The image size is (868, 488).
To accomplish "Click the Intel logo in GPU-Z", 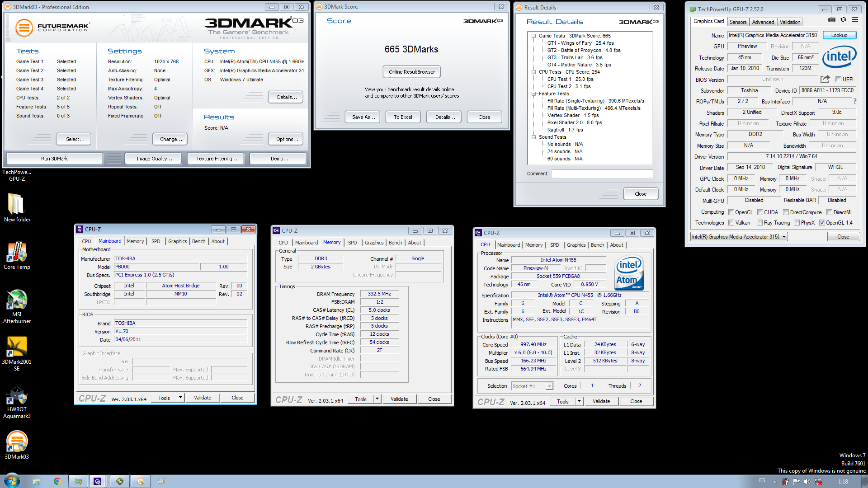I will click(840, 56).
